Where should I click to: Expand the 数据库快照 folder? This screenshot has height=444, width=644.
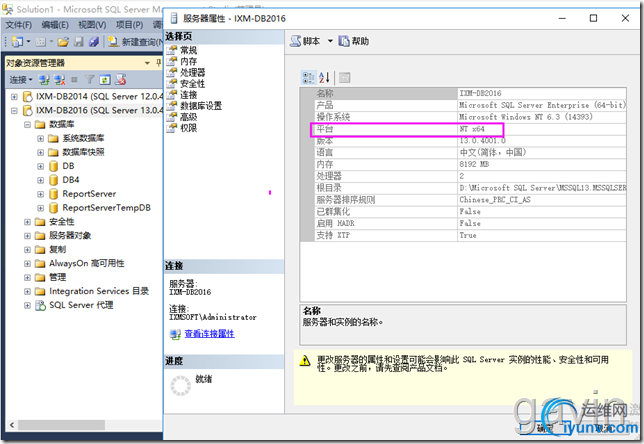point(41,152)
